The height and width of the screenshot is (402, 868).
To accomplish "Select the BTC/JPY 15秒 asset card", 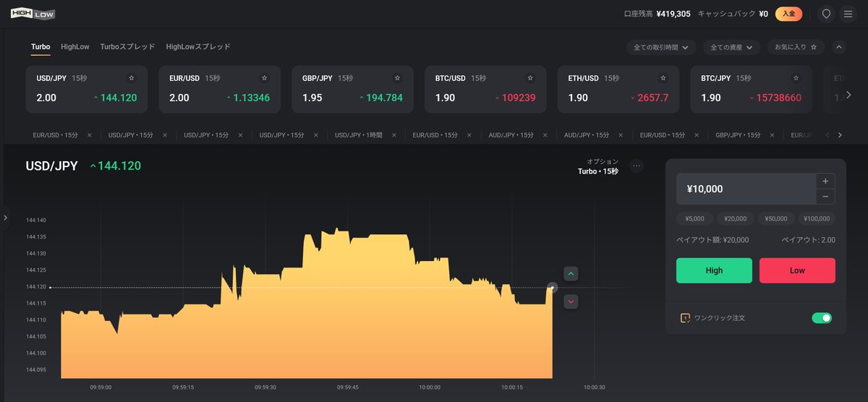I will pyautogui.click(x=752, y=90).
